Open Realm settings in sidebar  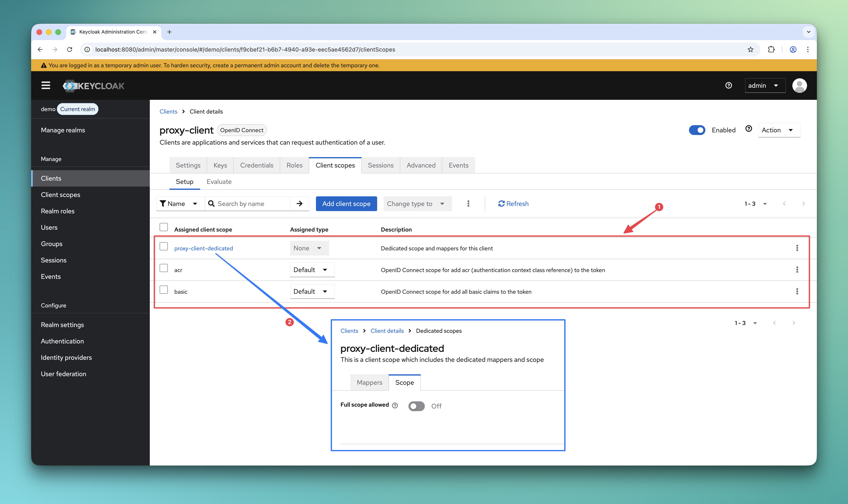click(62, 325)
